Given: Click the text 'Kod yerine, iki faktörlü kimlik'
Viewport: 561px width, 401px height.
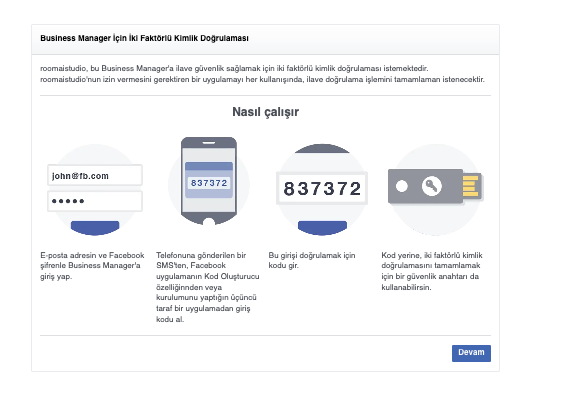Looking at the screenshot, I should tap(432, 255).
